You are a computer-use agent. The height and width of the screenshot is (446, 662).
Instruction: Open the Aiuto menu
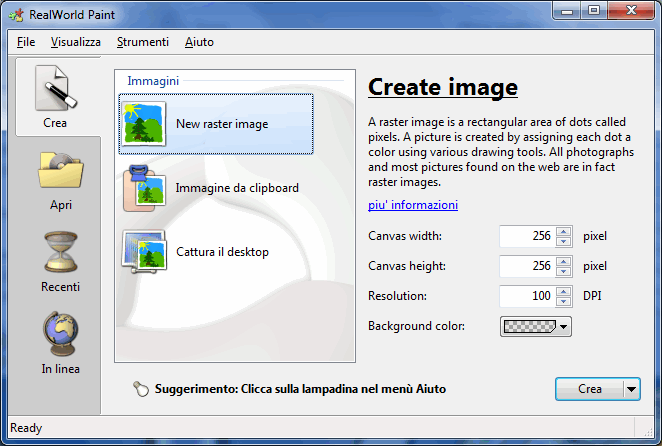[x=199, y=42]
